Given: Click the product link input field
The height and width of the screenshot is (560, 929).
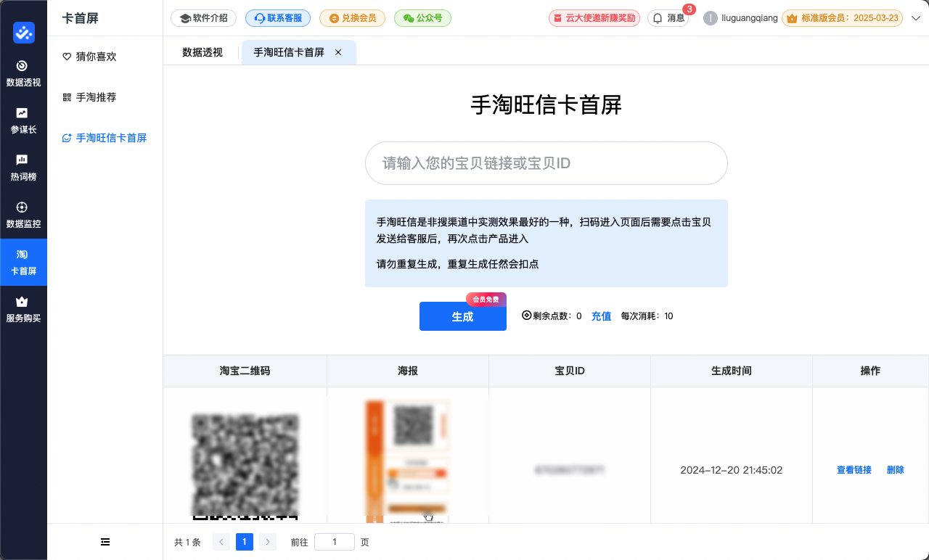Looking at the screenshot, I should point(546,163).
